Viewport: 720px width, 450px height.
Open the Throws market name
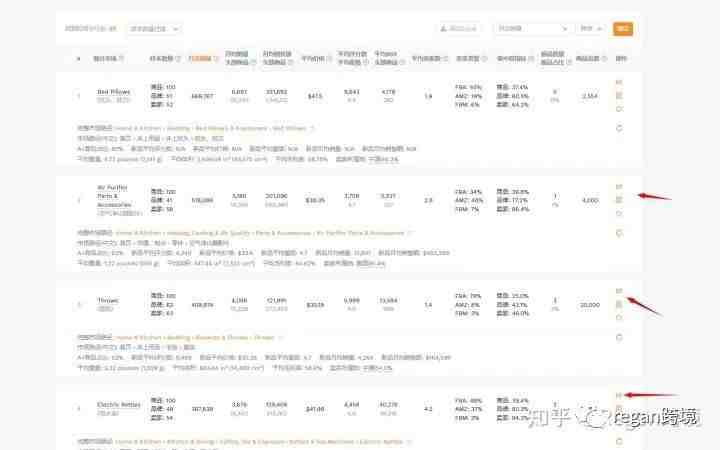pos(108,300)
